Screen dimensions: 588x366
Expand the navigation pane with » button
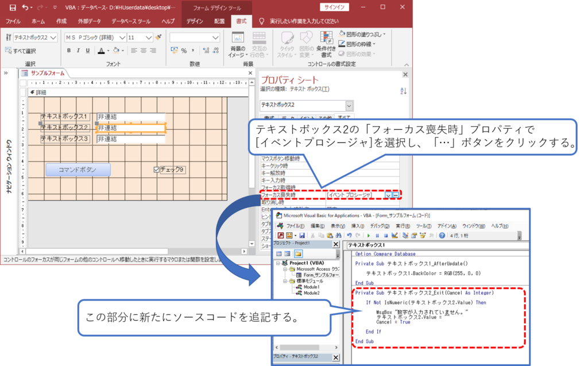pos(6,73)
